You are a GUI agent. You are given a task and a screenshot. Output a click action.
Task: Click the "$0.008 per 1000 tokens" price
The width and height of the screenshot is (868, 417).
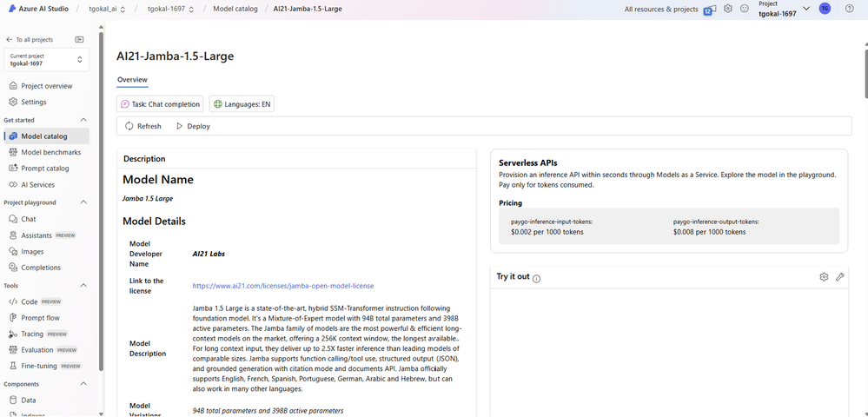click(x=709, y=232)
